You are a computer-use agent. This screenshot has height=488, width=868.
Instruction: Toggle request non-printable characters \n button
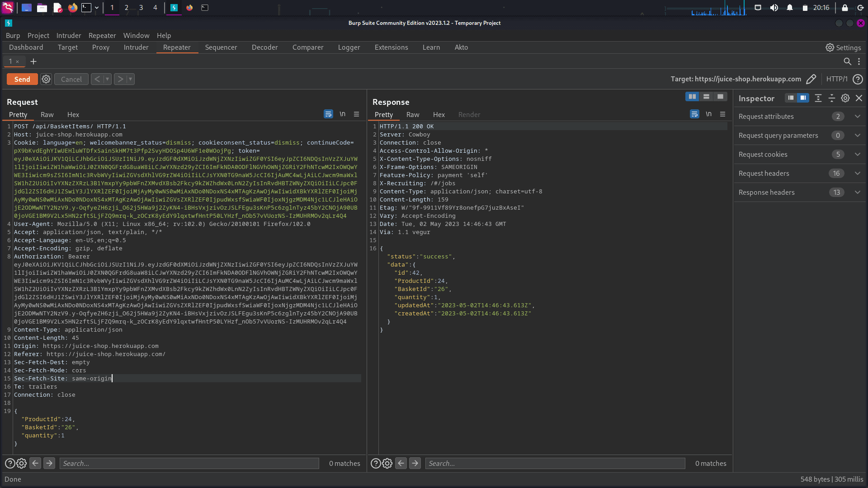tap(343, 114)
